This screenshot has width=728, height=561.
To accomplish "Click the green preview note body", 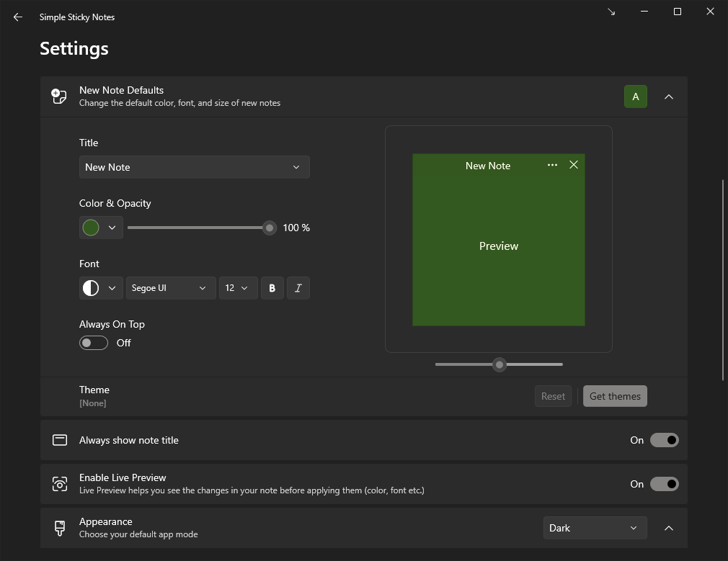I will click(499, 240).
